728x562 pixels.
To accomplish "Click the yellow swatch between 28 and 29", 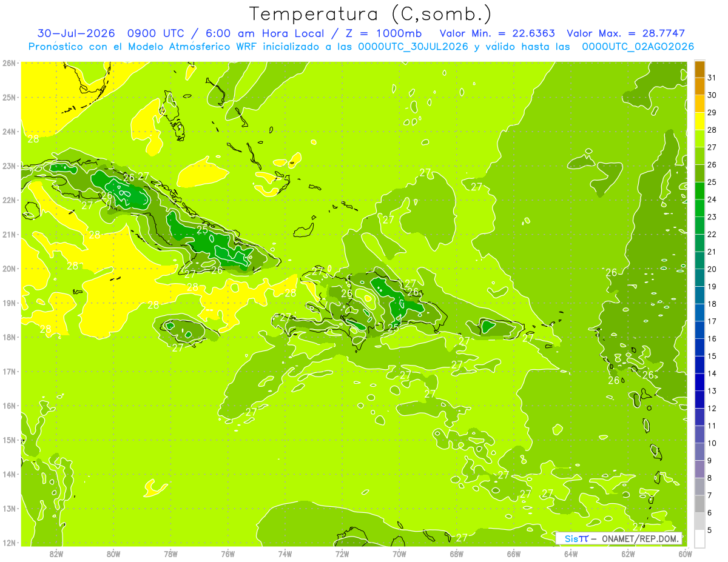I will (699, 121).
